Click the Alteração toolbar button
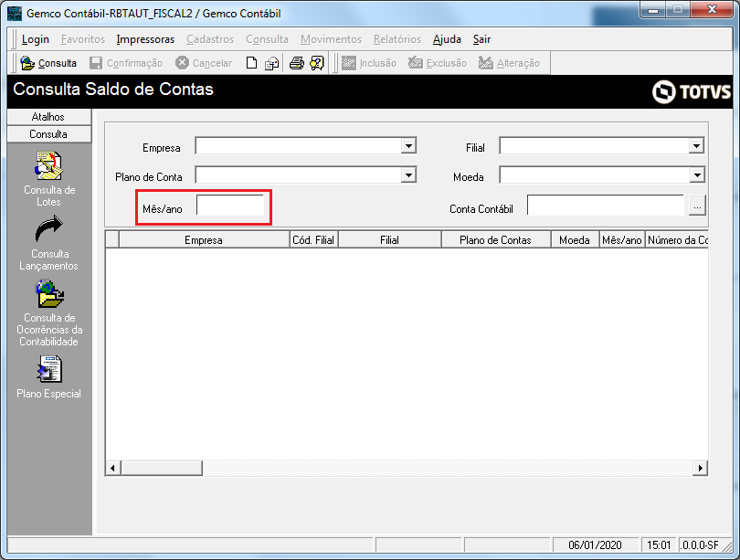This screenshot has height=560, width=740. point(509,63)
